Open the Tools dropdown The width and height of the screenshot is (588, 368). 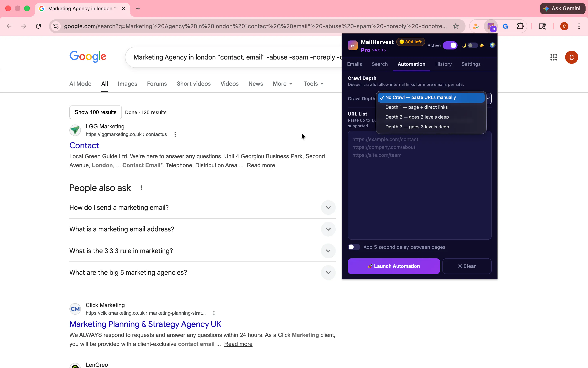(x=313, y=84)
